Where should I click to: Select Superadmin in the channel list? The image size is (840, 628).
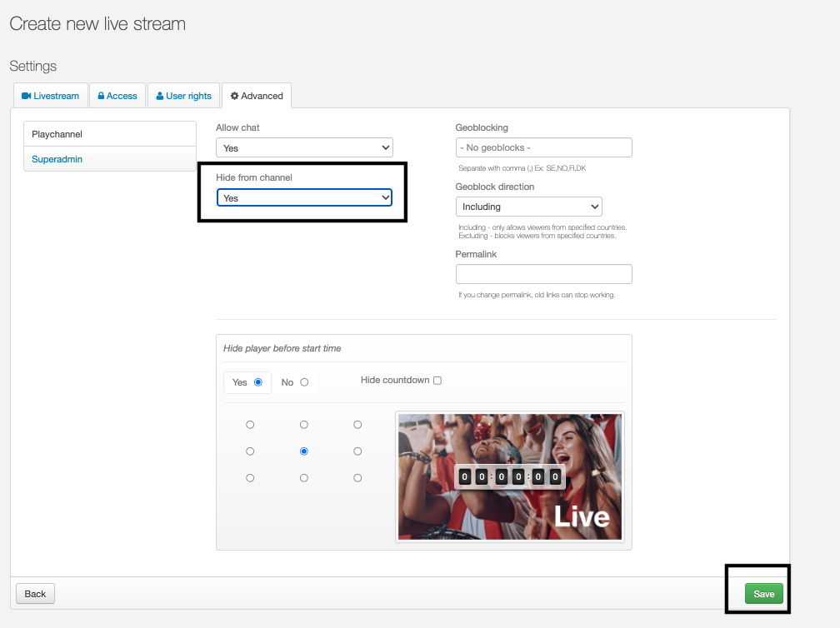pos(57,159)
